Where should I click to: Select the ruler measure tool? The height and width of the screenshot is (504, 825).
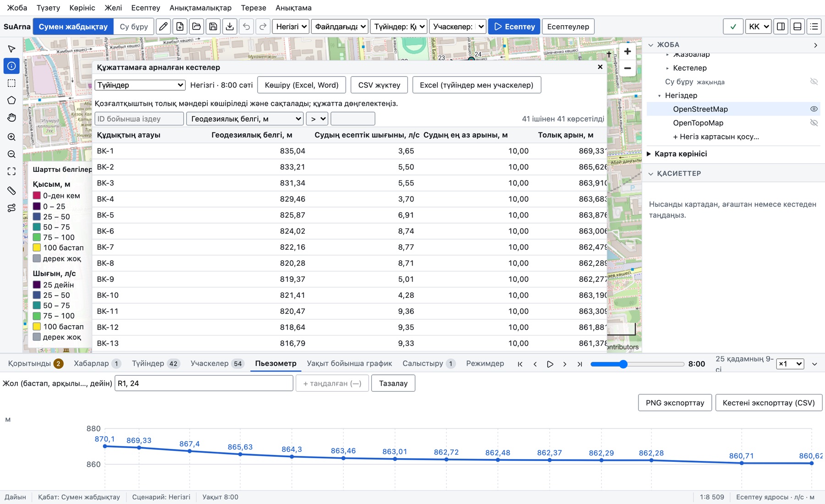click(x=11, y=191)
